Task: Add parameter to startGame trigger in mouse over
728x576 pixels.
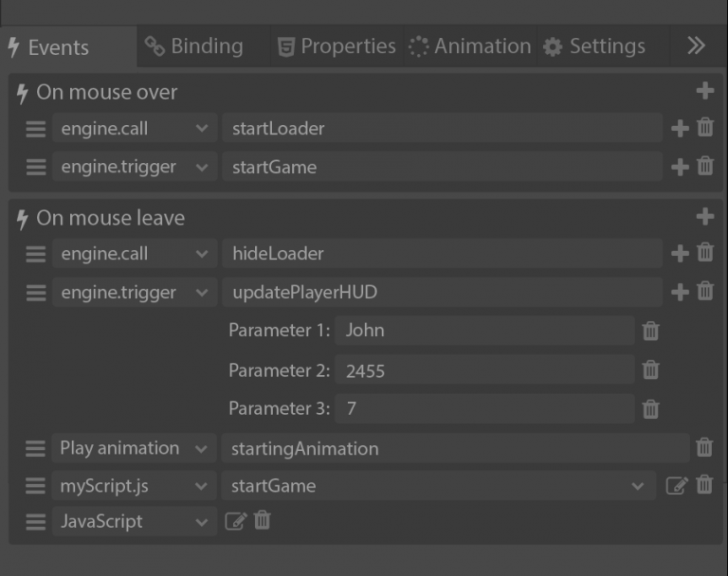Action: point(680,168)
